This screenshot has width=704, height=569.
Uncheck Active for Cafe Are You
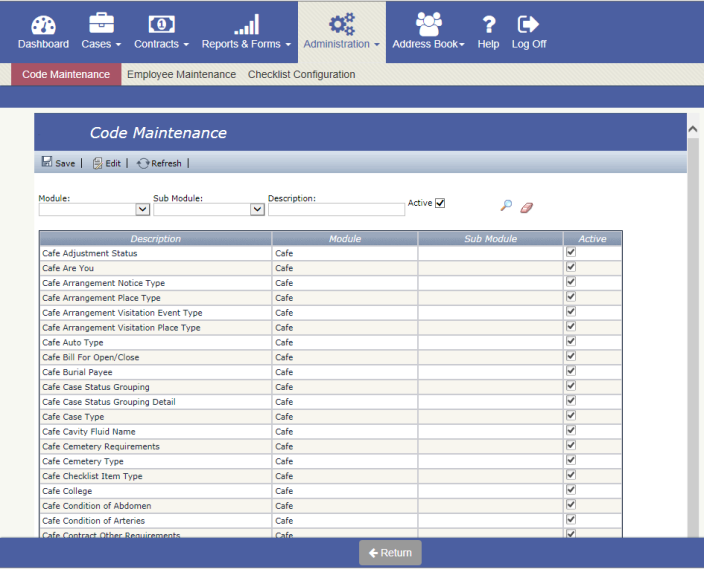click(571, 267)
